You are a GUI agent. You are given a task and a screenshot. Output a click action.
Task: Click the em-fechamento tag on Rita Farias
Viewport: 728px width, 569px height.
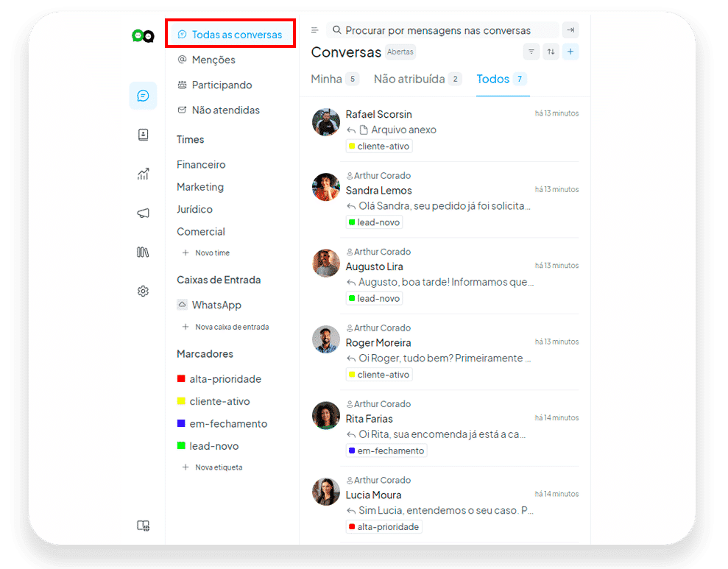pyautogui.click(x=386, y=450)
